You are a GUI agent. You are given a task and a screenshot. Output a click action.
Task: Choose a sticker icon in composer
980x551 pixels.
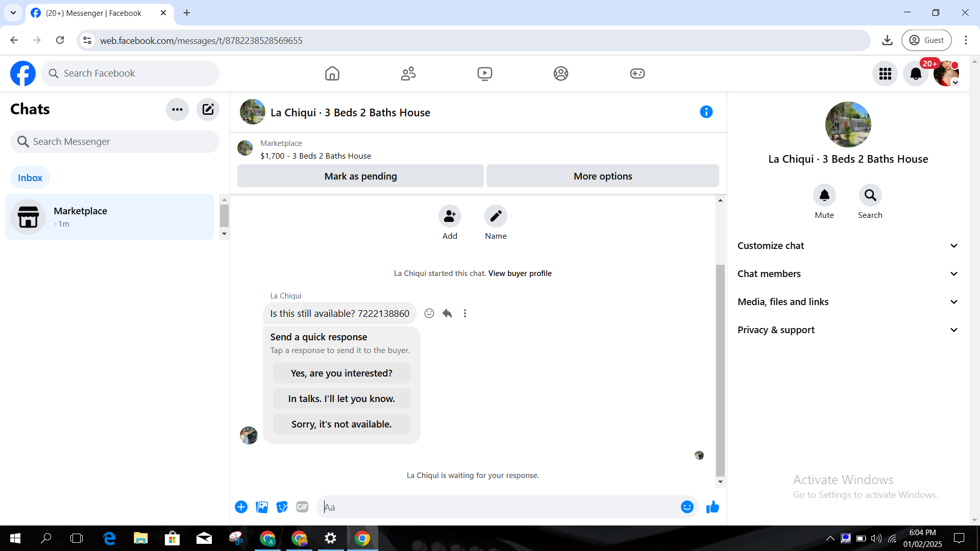(282, 507)
